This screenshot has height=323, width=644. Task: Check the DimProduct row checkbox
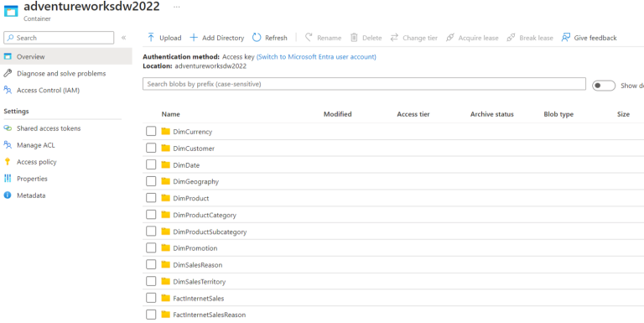151,198
